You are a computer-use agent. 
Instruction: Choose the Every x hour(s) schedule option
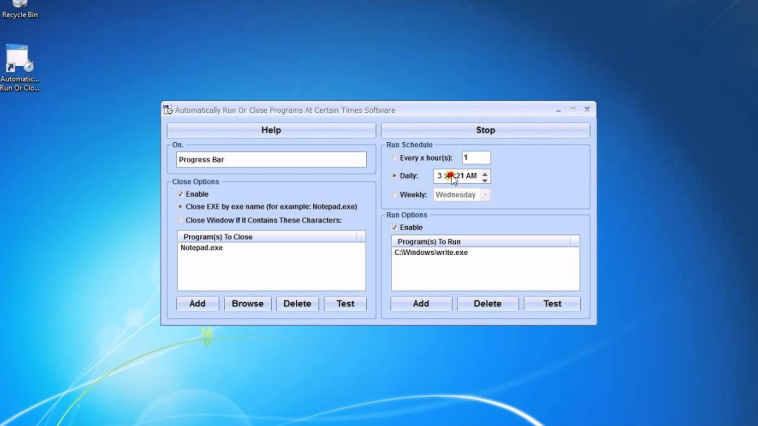pyautogui.click(x=394, y=158)
